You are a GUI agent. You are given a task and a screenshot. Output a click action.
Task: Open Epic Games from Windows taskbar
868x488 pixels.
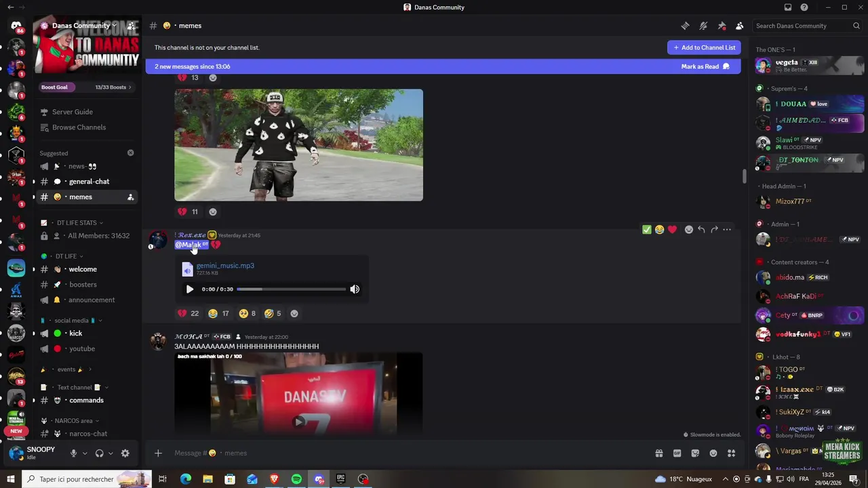click(341, 479)
